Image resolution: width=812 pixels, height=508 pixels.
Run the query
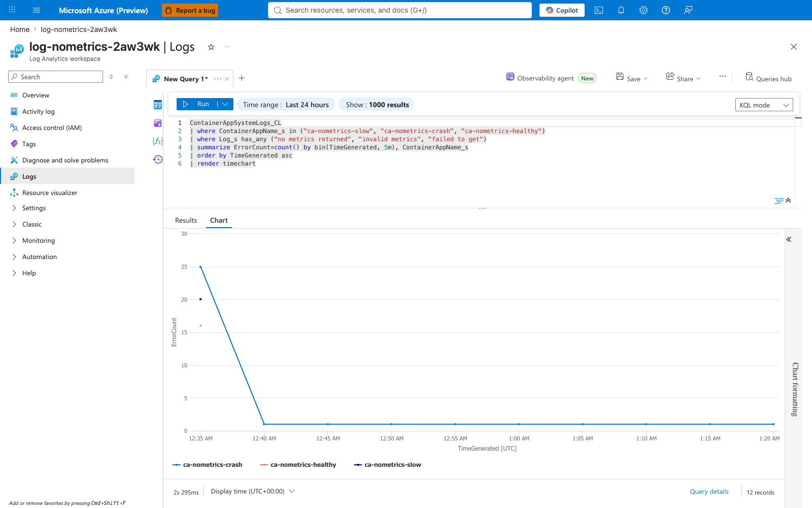pyautogui.click(x=197, y=104)
